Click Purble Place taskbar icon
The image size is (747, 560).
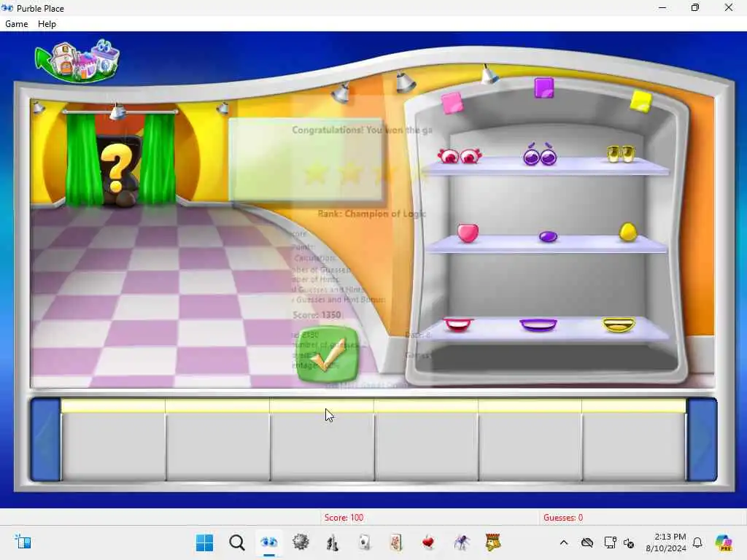pyautogui.click(x=268, y=542)
